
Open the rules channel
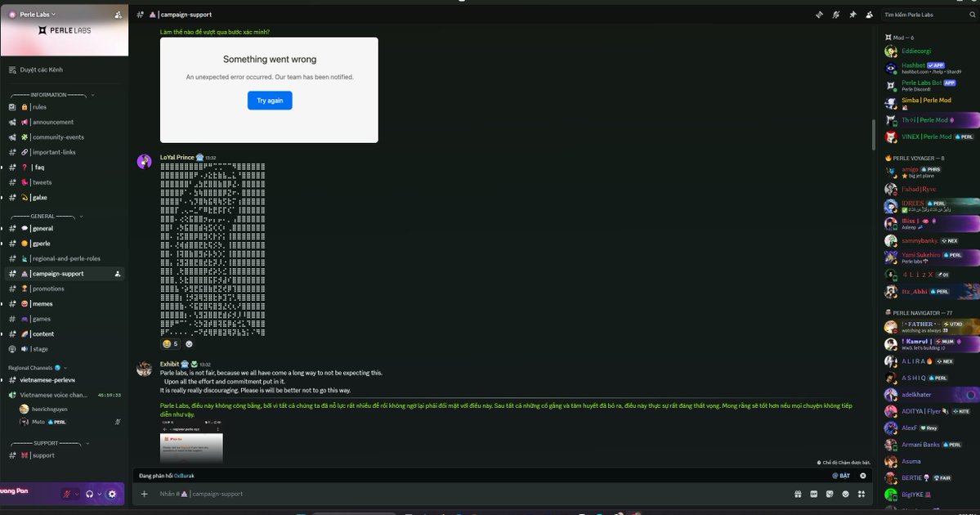tap(65, 107)
